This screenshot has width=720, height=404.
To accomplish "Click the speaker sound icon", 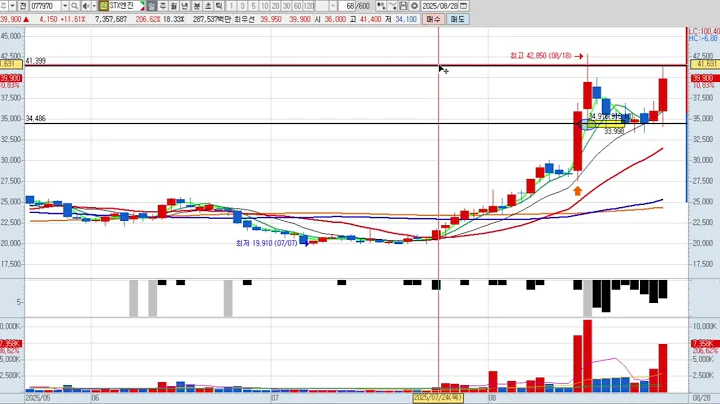I will coord(85,6).
